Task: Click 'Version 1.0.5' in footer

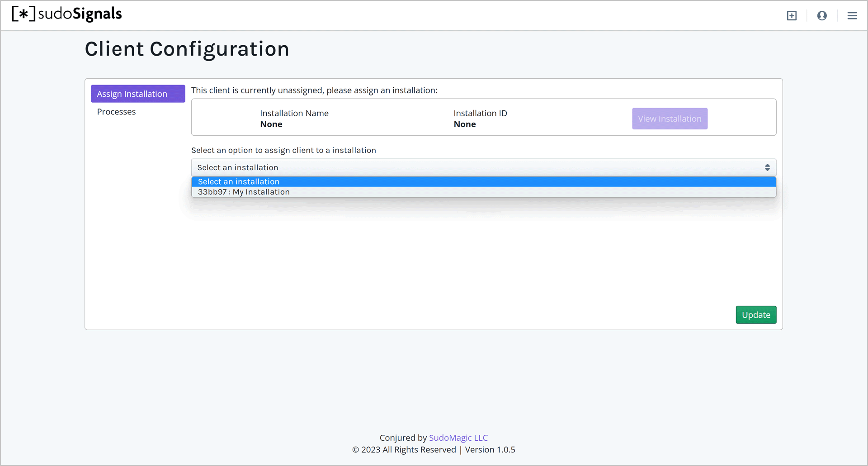Action: (490, 450)
